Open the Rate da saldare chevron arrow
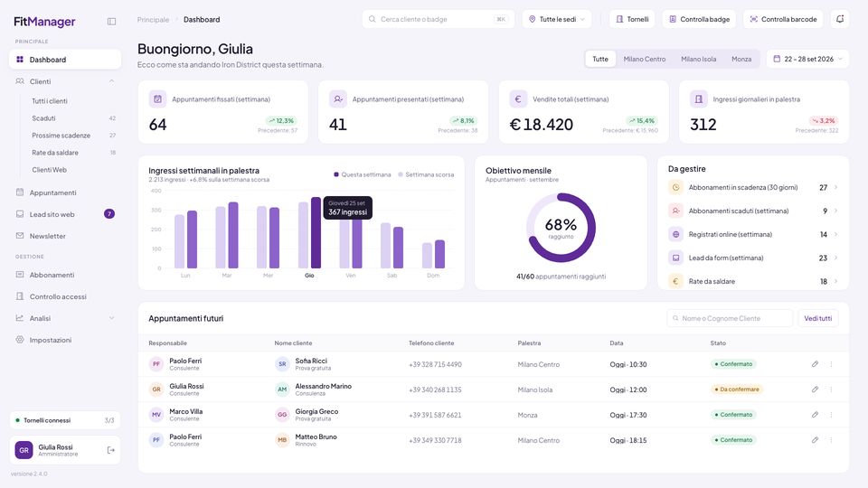Image resolution: width=868 pixels, height=488 pixels. tap(835, 281)
